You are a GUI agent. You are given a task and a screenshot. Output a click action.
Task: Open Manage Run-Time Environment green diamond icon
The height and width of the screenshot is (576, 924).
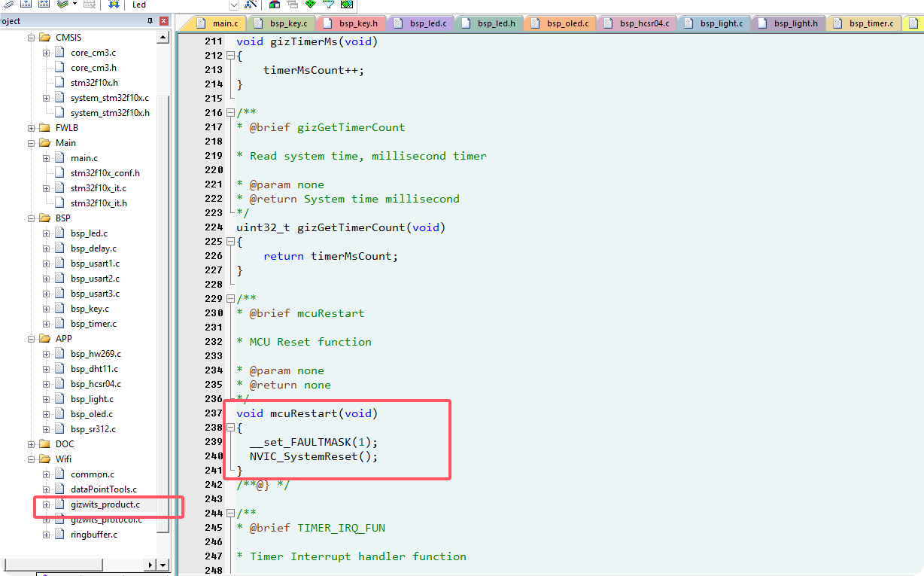310,4
